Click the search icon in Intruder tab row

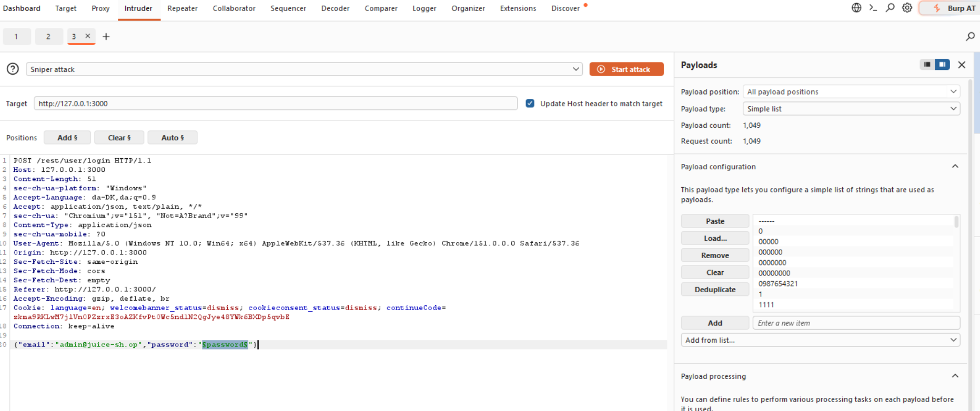[x=970, y=36]
